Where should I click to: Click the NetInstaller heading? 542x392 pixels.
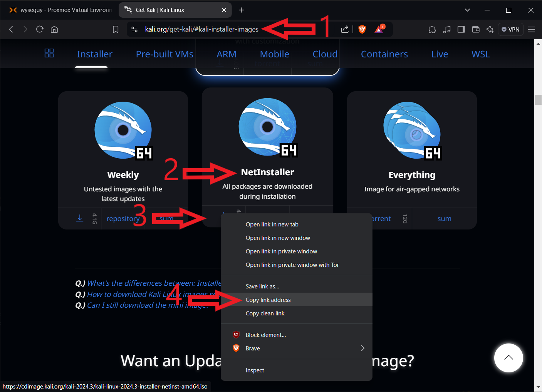[x=267, y=172]
